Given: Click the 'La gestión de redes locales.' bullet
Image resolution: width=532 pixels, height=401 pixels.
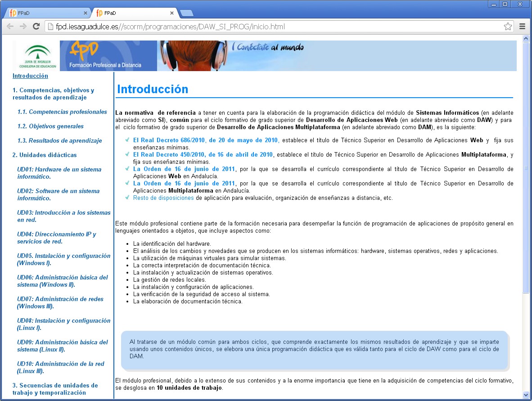Looking at the screenshot, I should (x=169, y=280).
